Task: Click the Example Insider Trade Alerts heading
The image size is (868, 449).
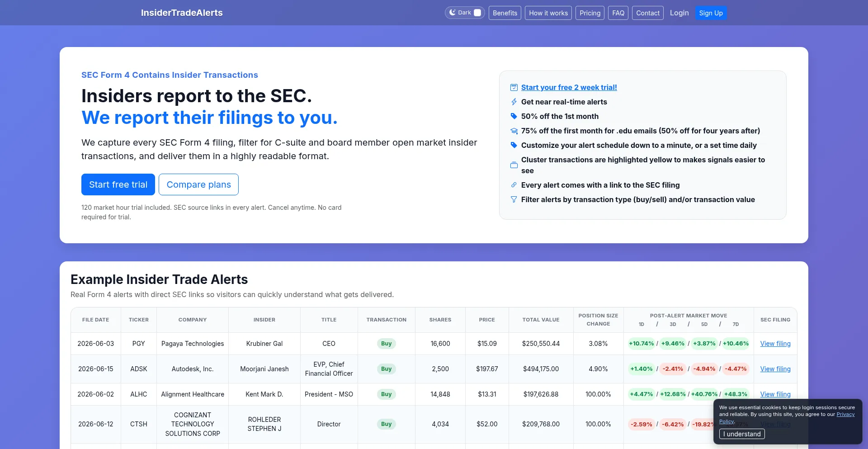Action: click(159, 279)
